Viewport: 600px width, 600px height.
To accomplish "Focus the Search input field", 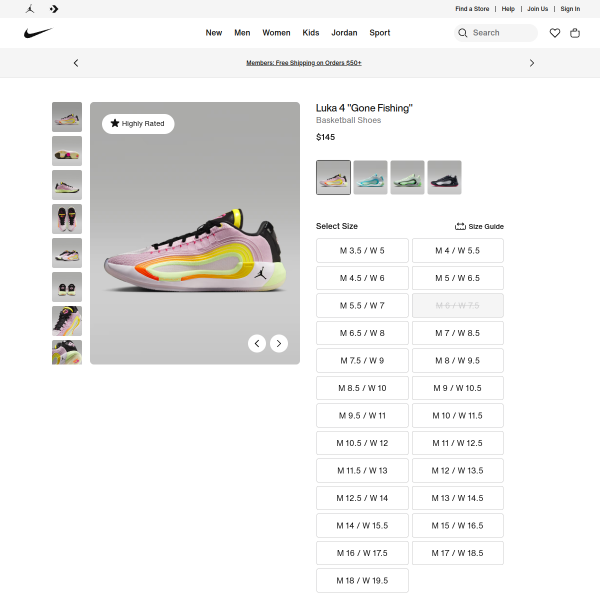I will (x=496, y=33).
